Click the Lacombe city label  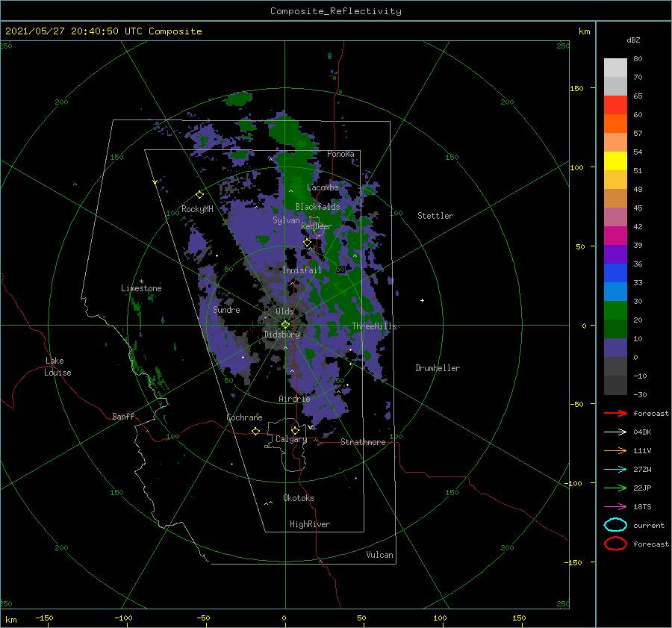323,187
